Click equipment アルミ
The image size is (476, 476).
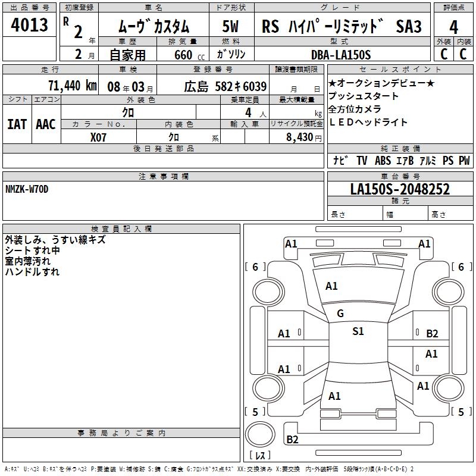click(428, 160)
